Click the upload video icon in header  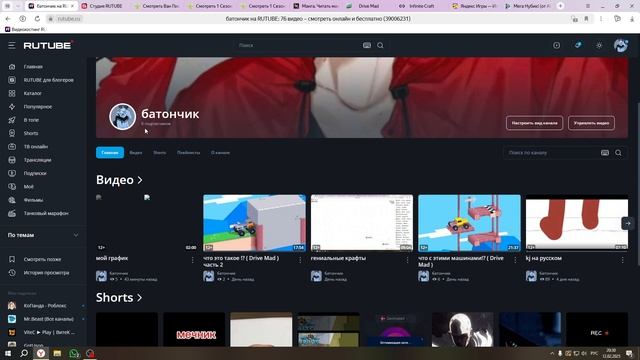557,45
